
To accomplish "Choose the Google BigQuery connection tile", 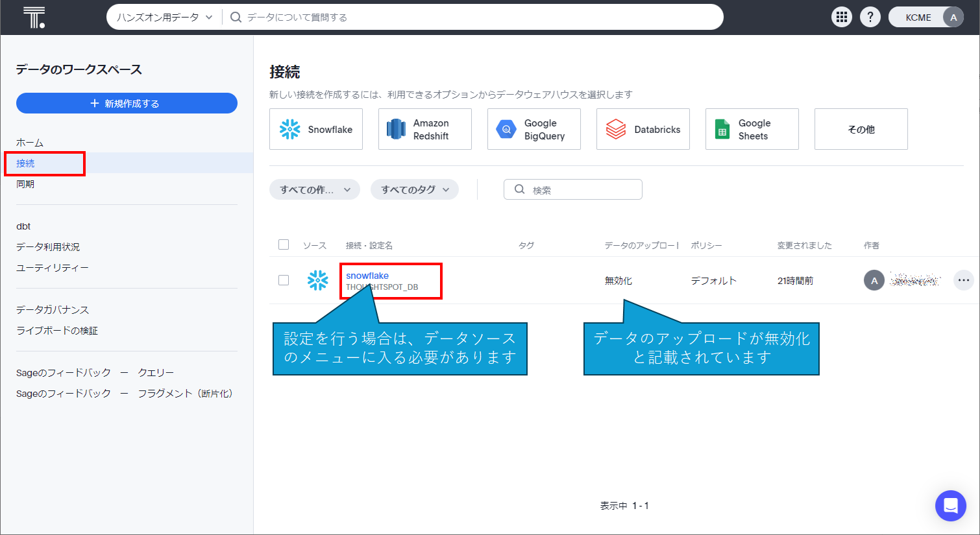I will pyautogui.click(x=533, y=129).
